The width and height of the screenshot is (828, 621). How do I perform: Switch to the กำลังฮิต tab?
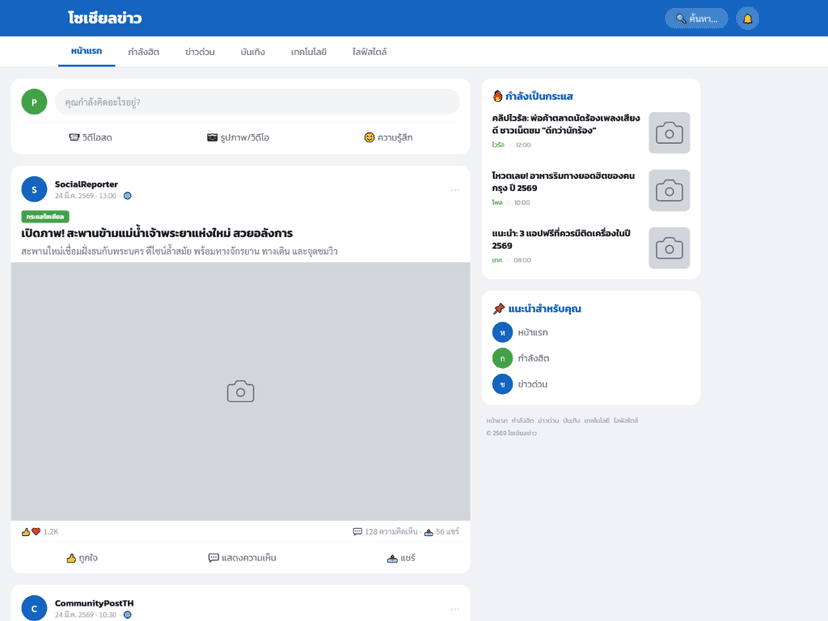(x=144, y=52)
